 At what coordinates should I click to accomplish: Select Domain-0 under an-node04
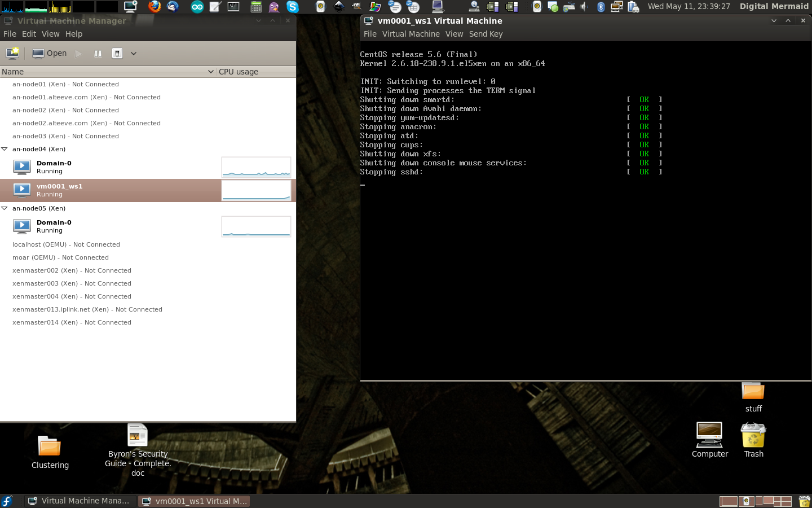[148, 167]
